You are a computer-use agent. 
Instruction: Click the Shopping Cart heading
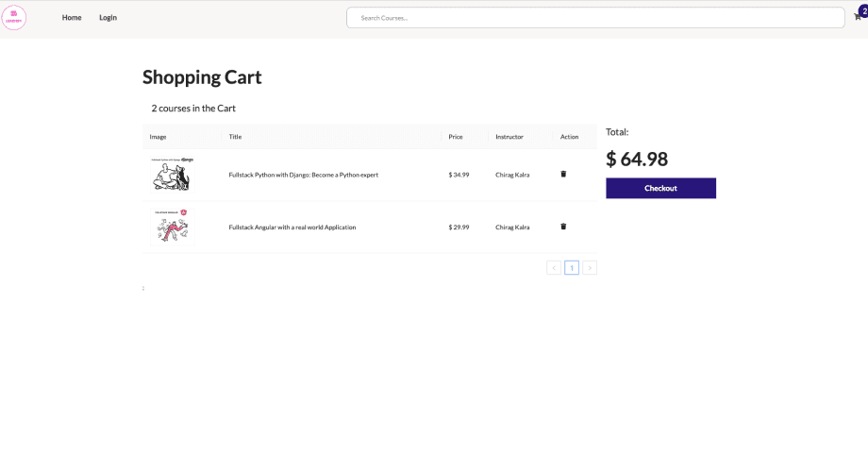(202, 77)
